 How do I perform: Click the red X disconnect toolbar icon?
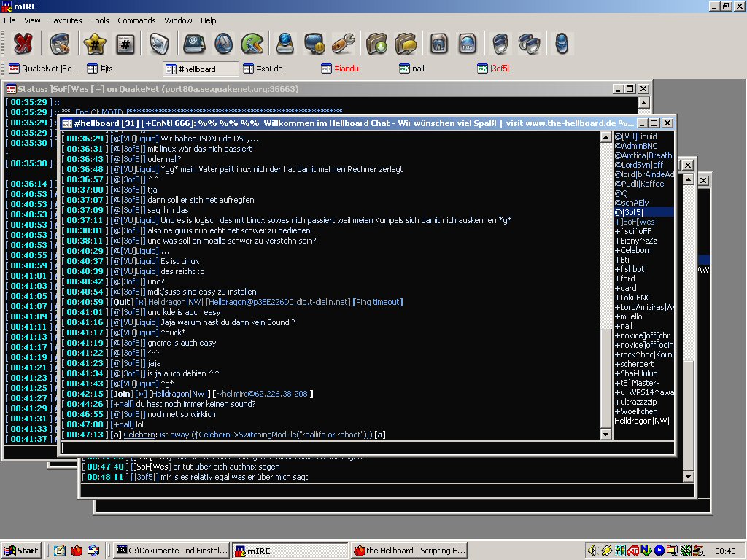(23, 44)
